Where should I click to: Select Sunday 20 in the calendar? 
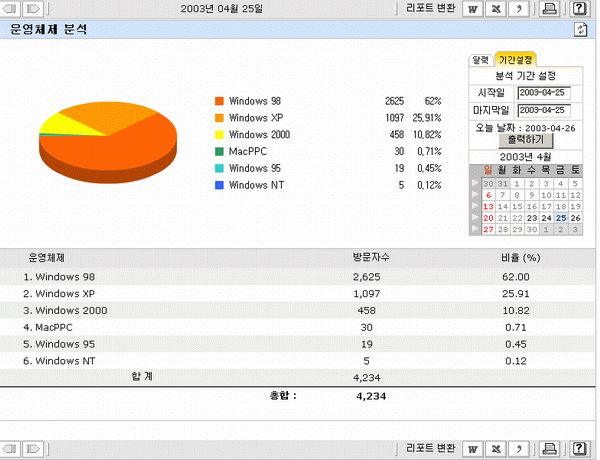(488, 218)
